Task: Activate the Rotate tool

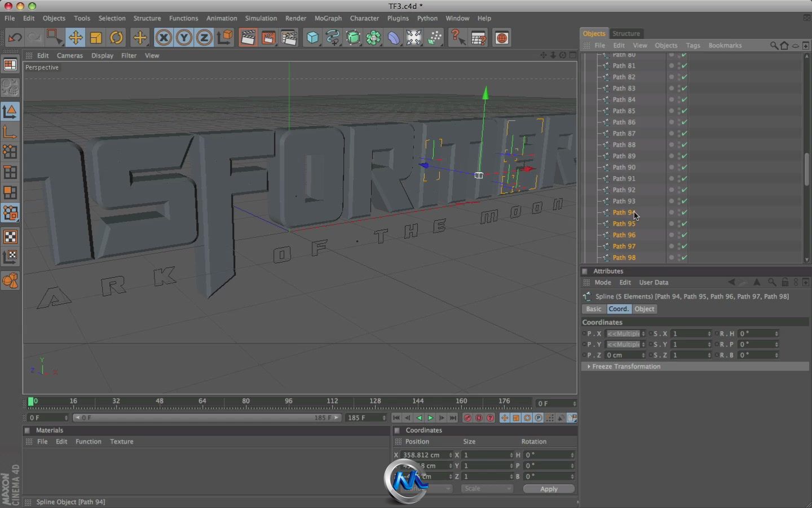Action: [116, 38]
